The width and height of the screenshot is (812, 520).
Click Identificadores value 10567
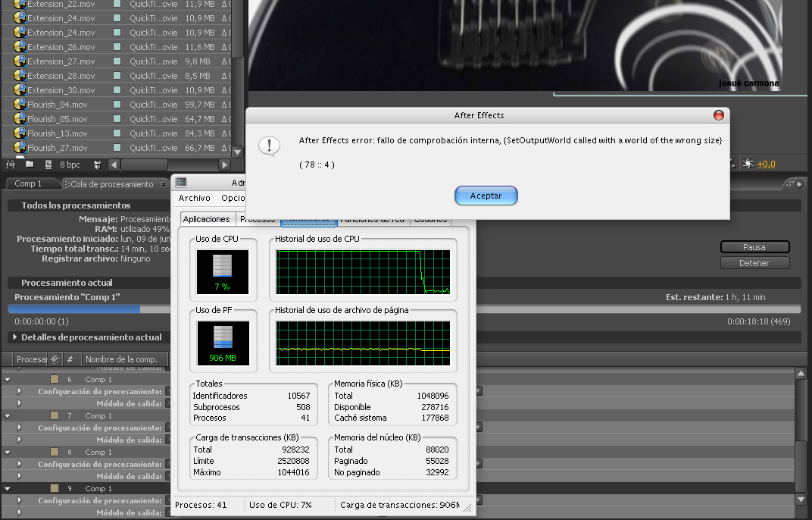(x=298, y=396)
